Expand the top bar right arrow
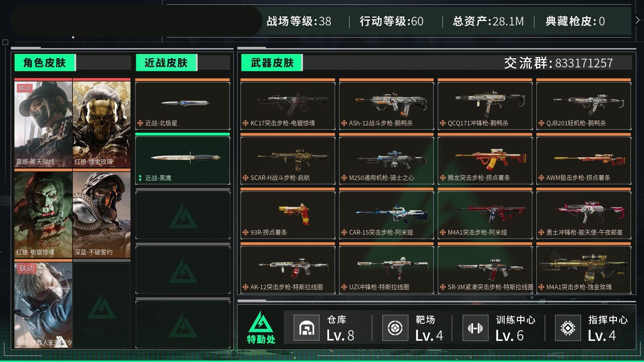Screen dimensions: 644x362 637,20
